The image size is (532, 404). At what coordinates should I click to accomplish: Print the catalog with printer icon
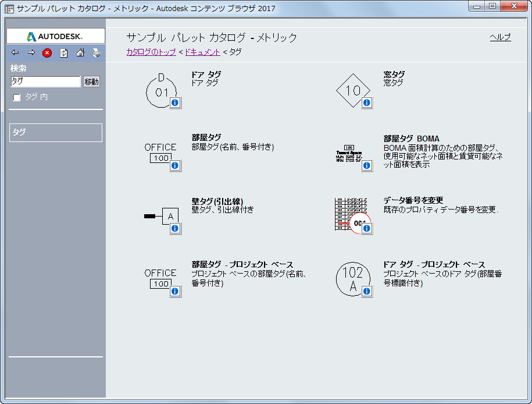click(x=97, y=52)
